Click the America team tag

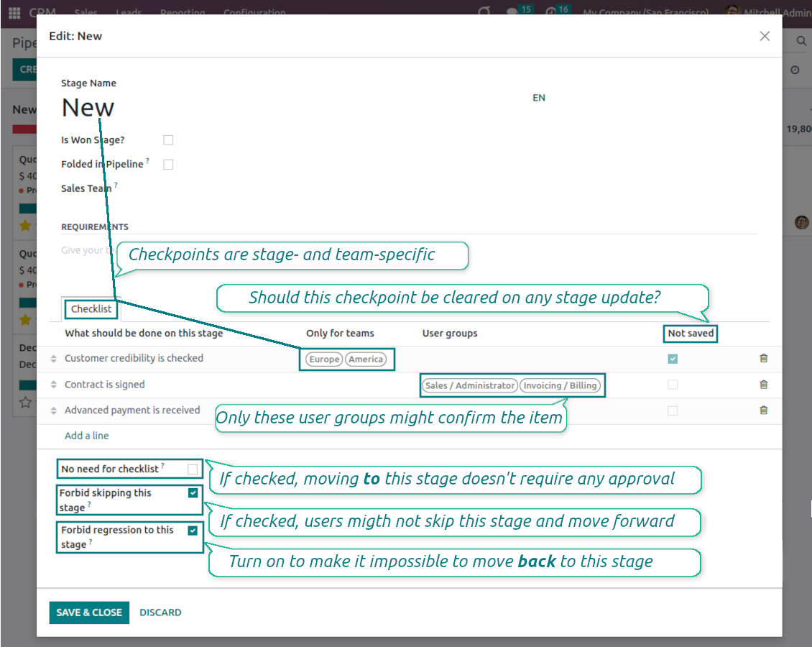click(366, 359)
